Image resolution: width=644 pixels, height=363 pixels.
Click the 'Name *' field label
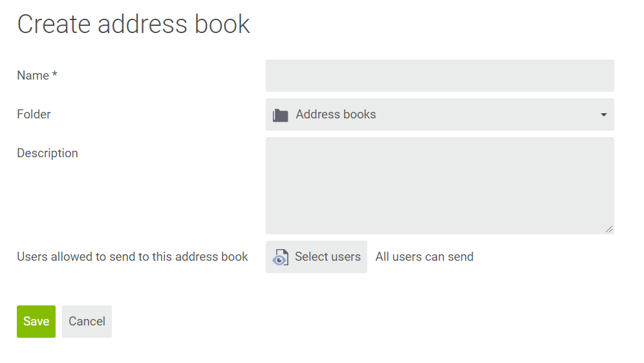point(37,75)
